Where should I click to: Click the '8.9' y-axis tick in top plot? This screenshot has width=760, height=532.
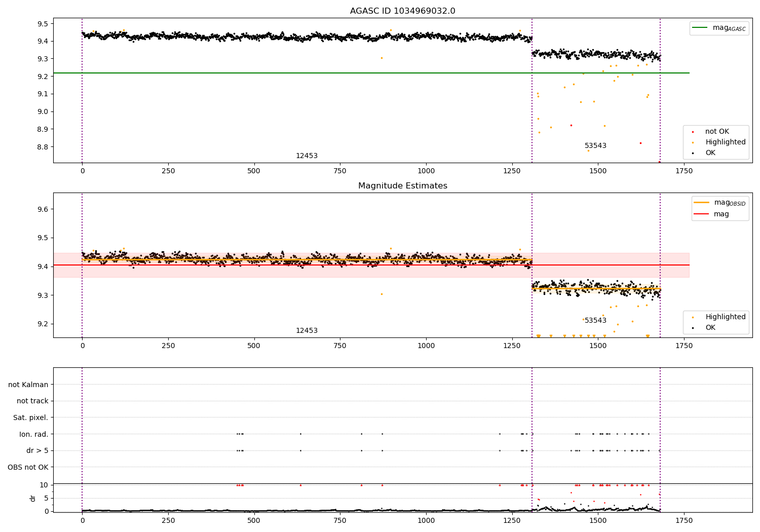tap(43, 130)
